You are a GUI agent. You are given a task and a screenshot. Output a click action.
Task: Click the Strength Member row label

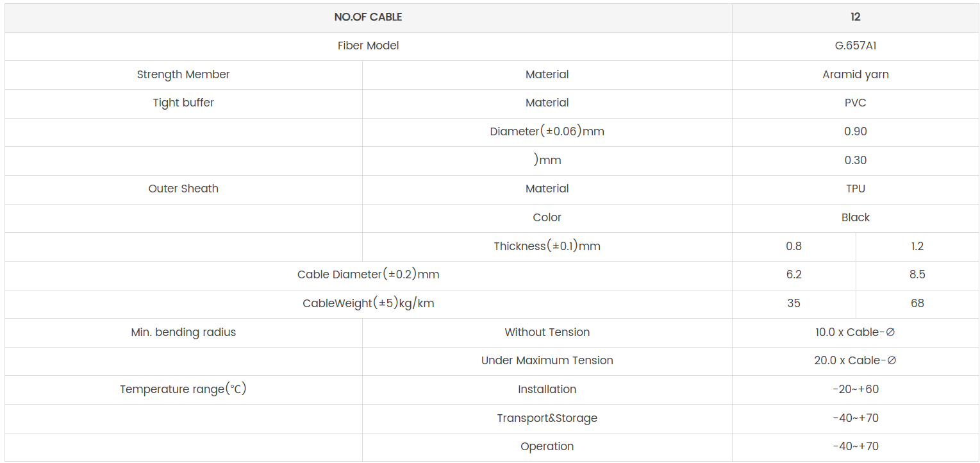point(183,74)
